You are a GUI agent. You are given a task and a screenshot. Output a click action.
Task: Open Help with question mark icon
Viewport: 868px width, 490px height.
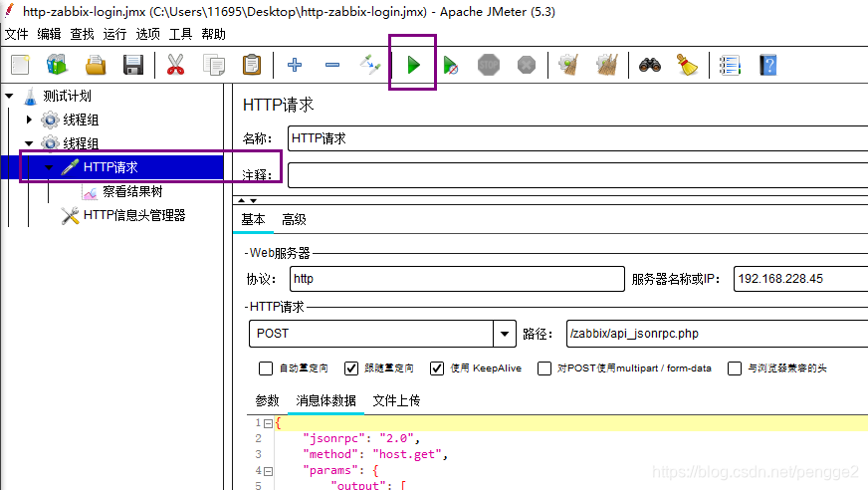click(x=767, y=66)
